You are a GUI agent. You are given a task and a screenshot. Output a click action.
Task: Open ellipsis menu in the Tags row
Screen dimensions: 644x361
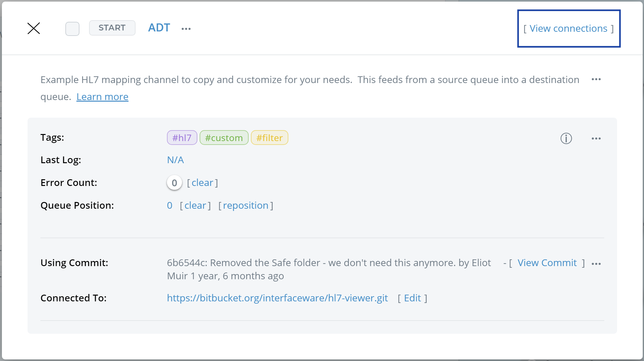(596, 139)
